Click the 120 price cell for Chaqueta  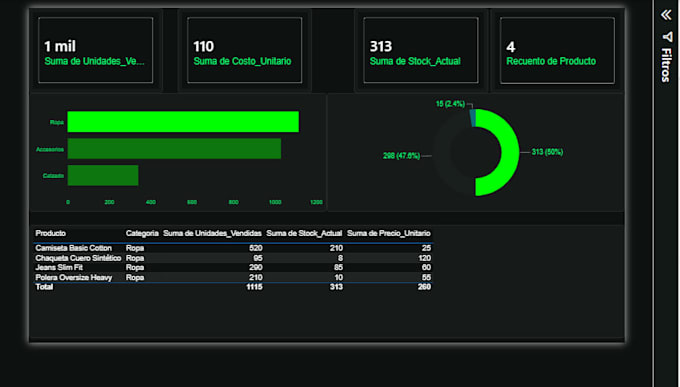click(x=425, y=258)
